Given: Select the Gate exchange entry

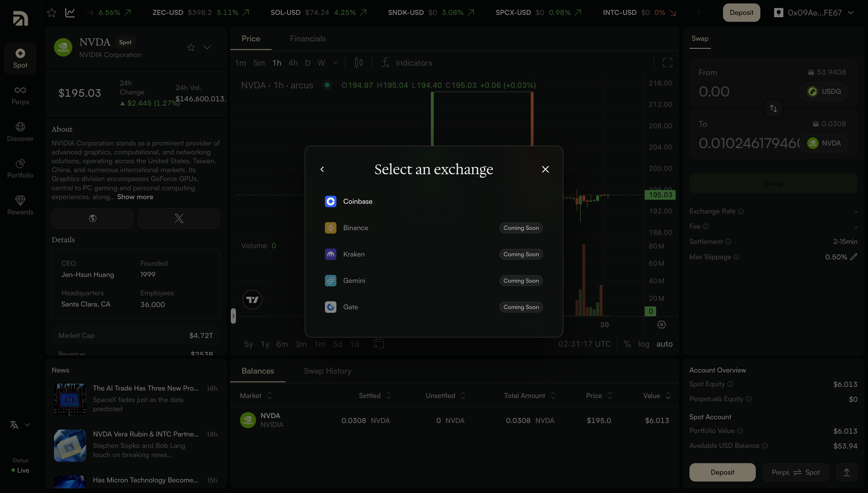Looking at the screenshot, I should pos(433,307).
